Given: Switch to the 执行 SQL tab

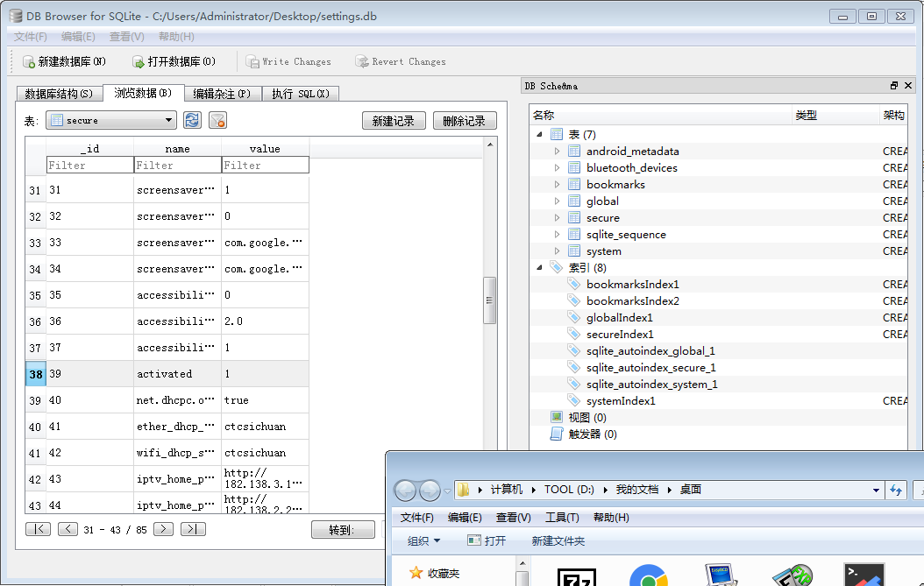Looking at the screenshot, I should point(301,94).
